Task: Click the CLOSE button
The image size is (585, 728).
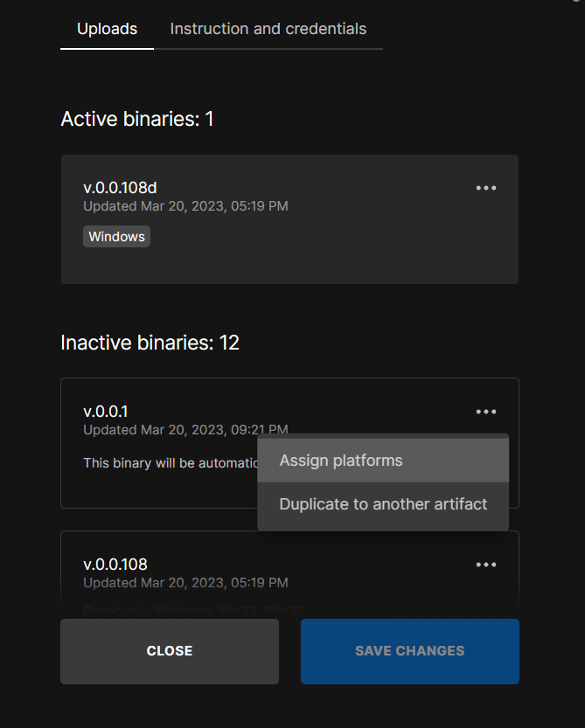Action: (x=169, y=650)
